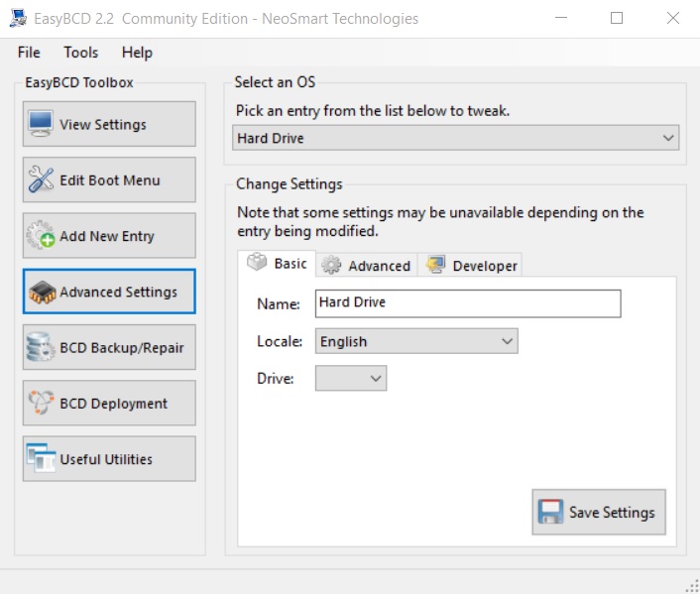Open Useful Utilities
Image resolution: width=700 pixels, height=594 pixels.
109,459
